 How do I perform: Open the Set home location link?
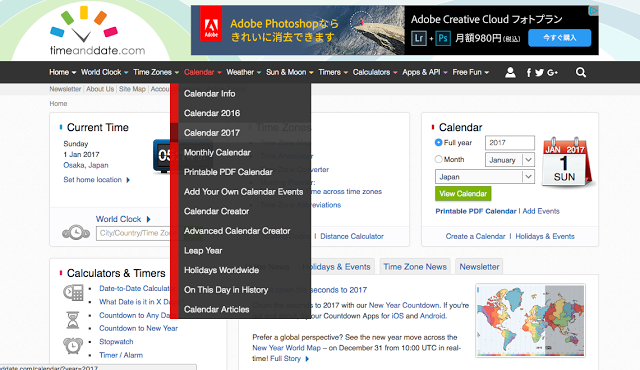[x=92, y=179]
